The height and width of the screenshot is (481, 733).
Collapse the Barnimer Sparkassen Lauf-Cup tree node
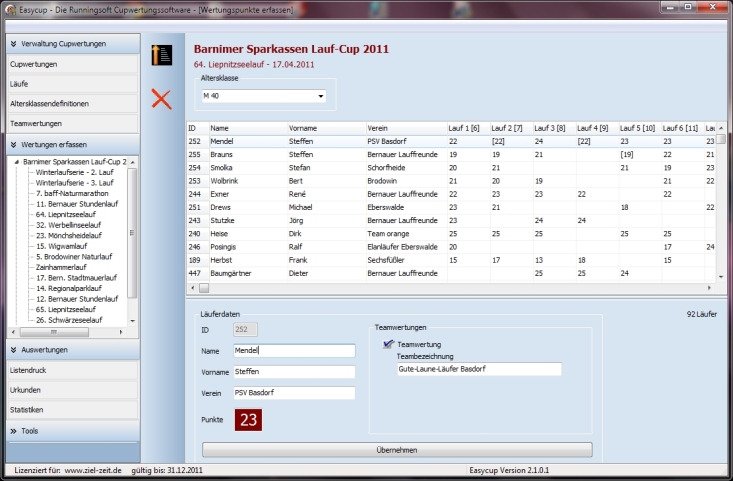pos(15,161)
